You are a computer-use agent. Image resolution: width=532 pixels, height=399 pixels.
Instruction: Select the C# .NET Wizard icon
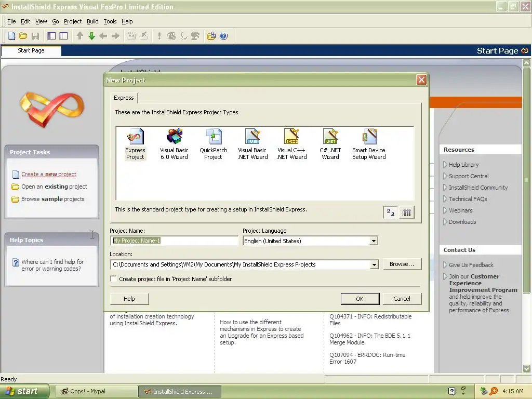[330, 144]
